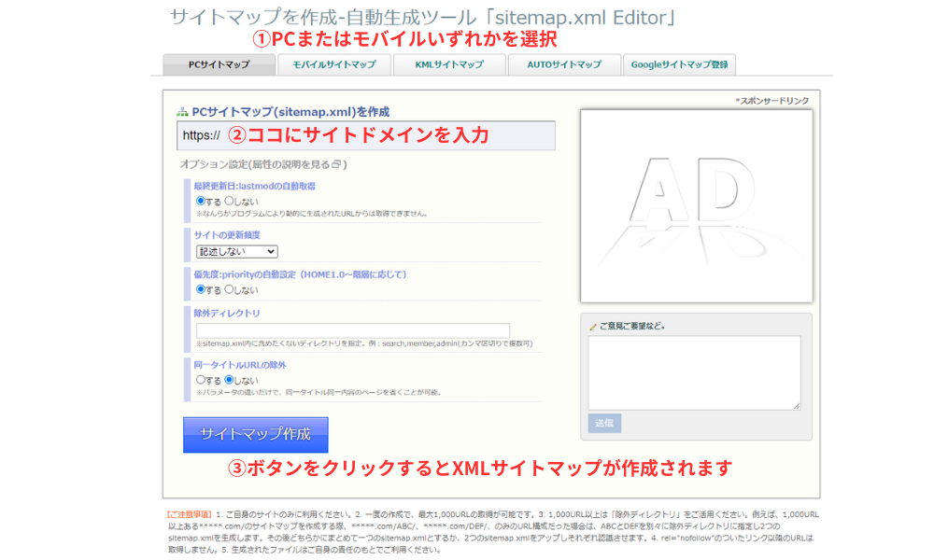The image size is (934, 560).
Task: Click the popup window icon after 属性の説明を見る
Action: [x=333, y=165]
